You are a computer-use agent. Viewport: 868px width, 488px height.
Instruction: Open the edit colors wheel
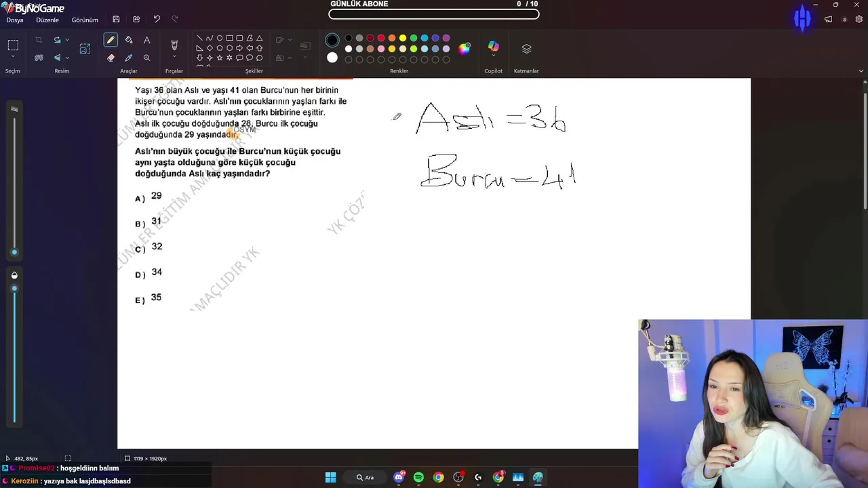tap(465, 49)
